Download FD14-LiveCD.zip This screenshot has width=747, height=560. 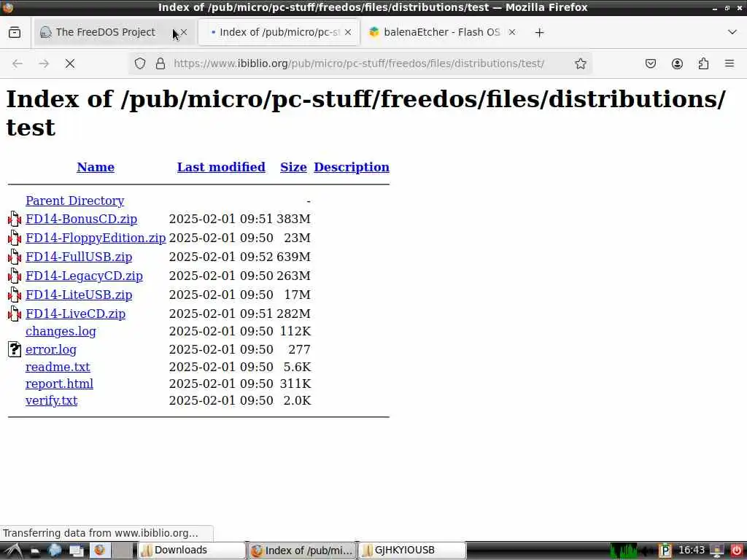pos(76,314)
